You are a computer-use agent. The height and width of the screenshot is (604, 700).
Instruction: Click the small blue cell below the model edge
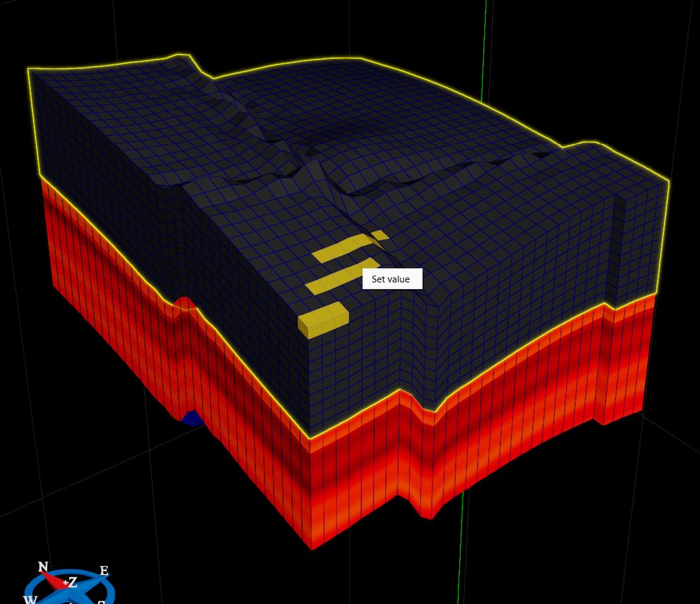click(192, 419)
